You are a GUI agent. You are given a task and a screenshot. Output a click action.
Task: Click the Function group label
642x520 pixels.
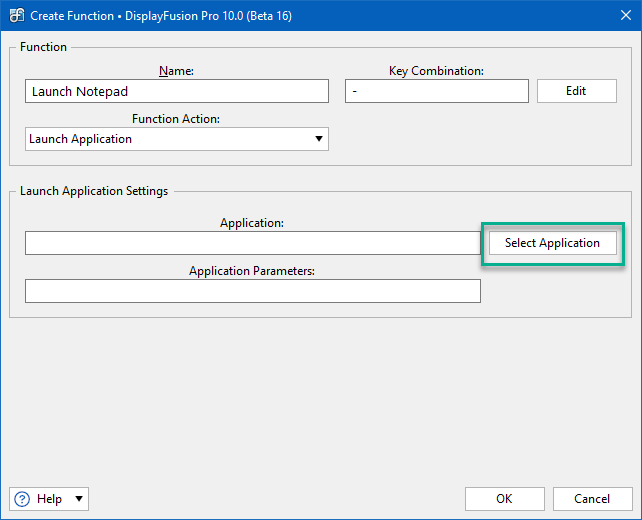tap(43, 47)
